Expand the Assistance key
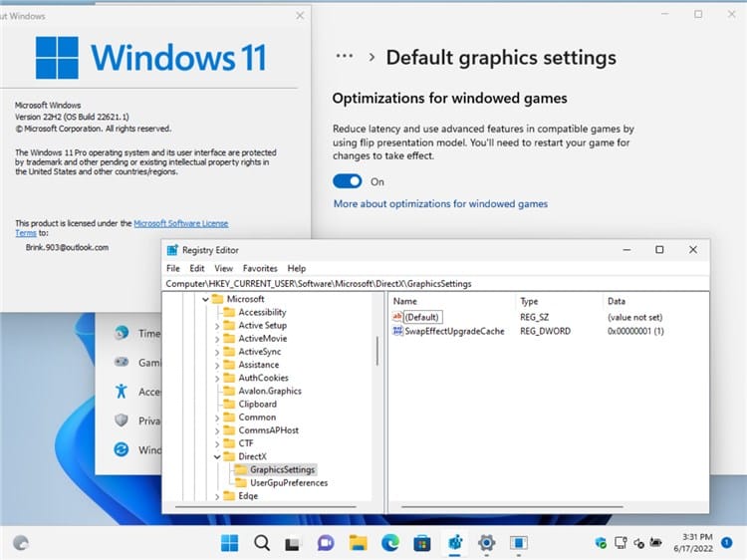 (217, 365)
